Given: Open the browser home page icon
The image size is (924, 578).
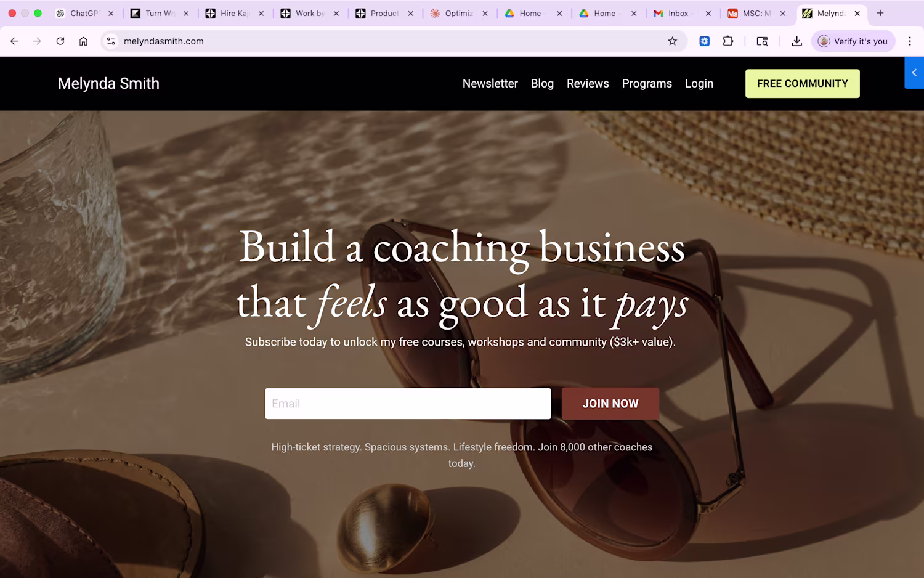Looking at the screenshot, I should (x=83, y=41).
